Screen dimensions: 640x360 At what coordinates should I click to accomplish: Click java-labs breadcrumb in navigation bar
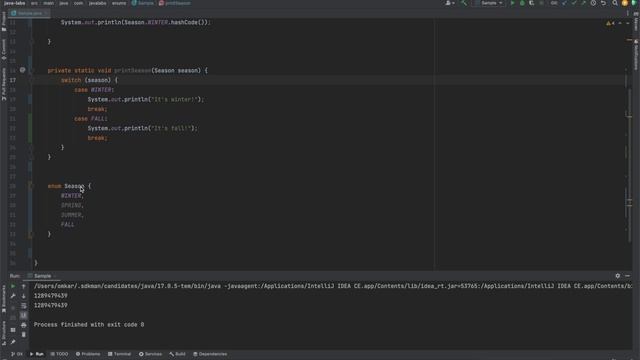point(14,3)
